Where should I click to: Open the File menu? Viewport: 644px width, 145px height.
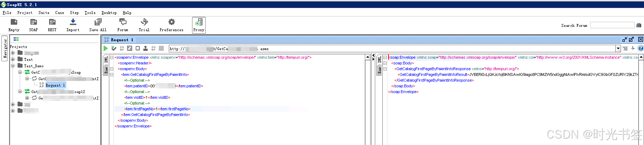tap(7, 13)
